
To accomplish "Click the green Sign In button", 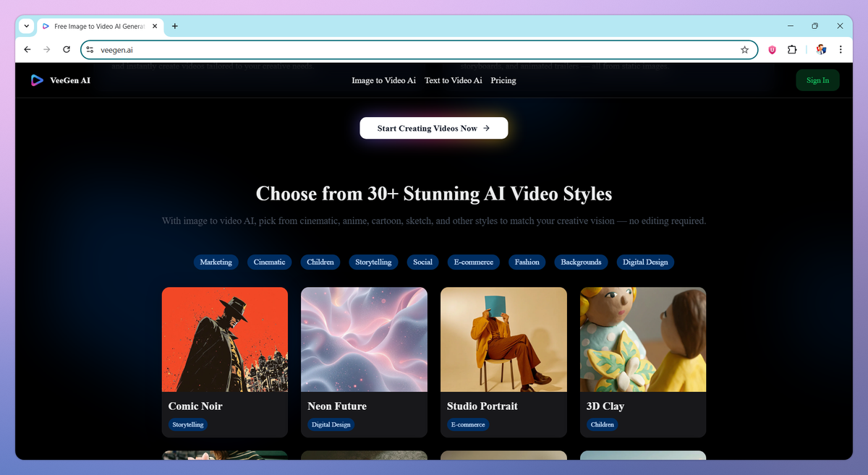I will tap(817, 80).
